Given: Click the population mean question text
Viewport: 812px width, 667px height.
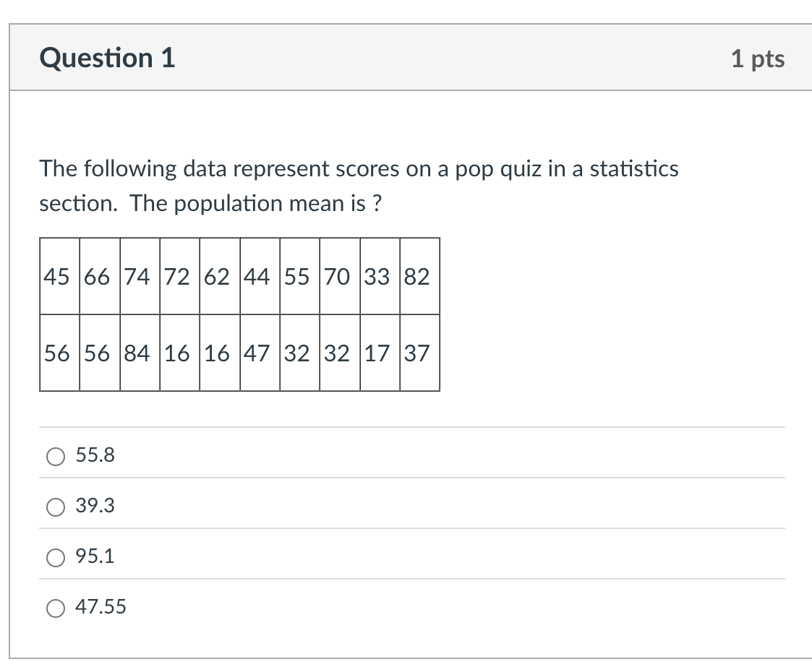Looking at the screenshot, I should coord(359,186).
